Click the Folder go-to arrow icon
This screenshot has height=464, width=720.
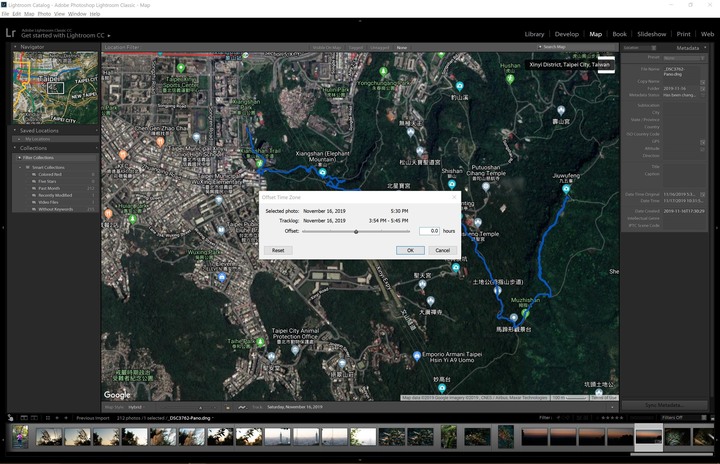[703, 88]
